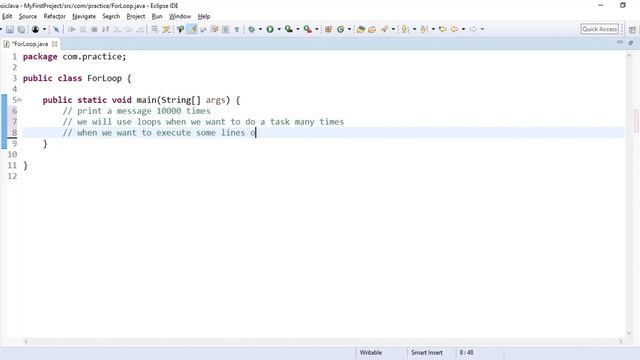The width and height of the screenshot is (640, 360).
Task: Click the Suspend debug icon
Action: click(83, 29)
